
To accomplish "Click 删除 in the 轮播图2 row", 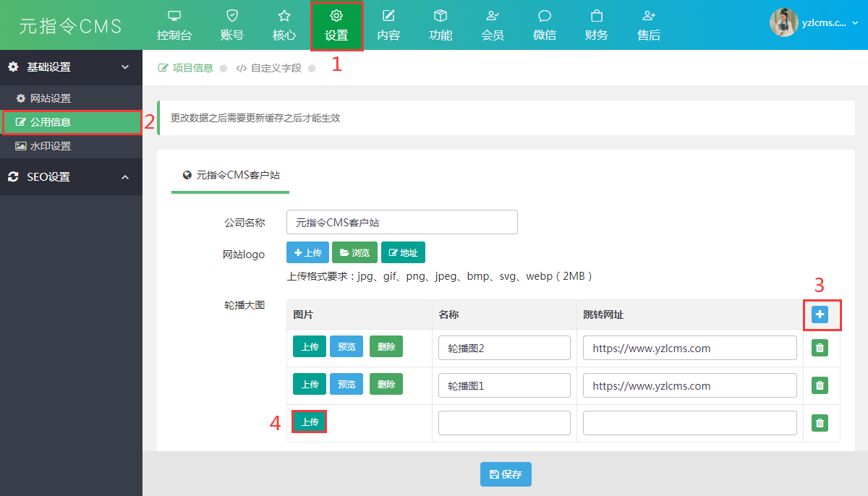I will point(386,346).
